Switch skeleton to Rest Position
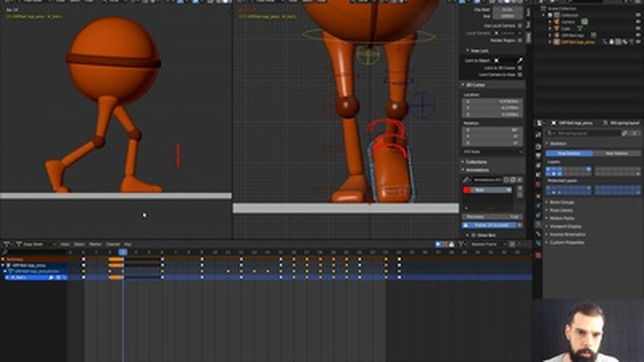This screenshot has height=362, width=644. tap(617, 153)
